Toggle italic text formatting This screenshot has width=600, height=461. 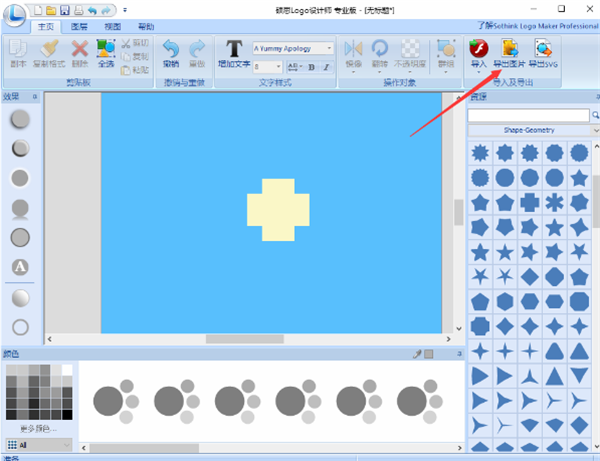click(325, 67)
